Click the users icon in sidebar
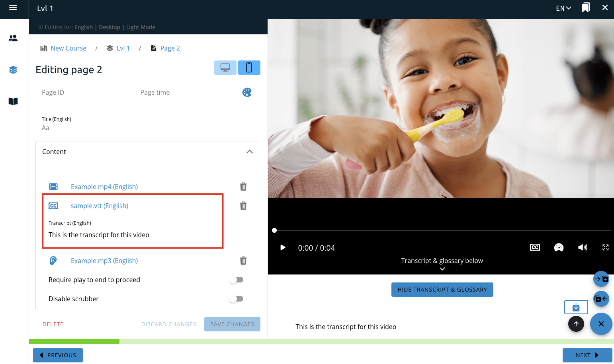This screenshot has height=364, width=614. point(13,38)
